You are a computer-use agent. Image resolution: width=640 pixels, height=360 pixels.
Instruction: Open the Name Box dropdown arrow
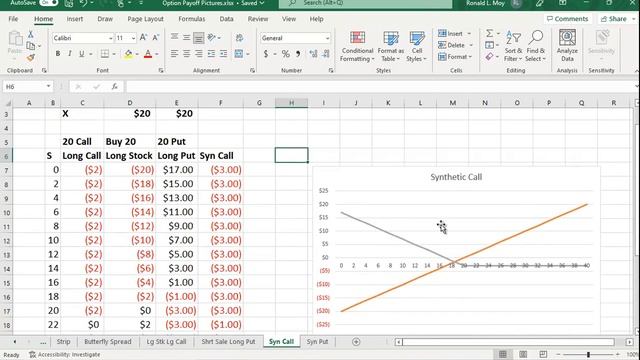pos(49,87)
